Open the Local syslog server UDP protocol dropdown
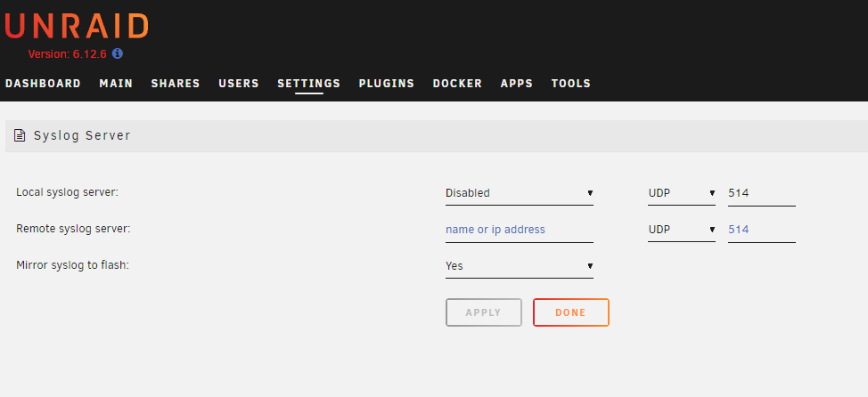The height and width of the screenshot is (397, 868). coord(682,193)
